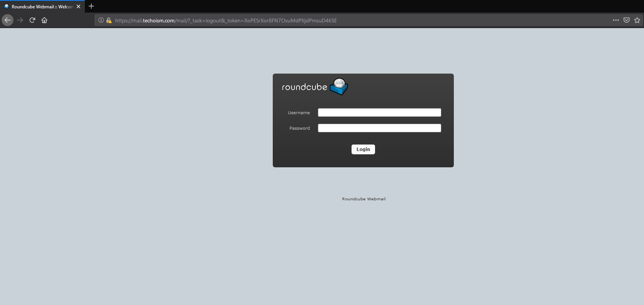Click the Password label

click(x=300, y=128)
